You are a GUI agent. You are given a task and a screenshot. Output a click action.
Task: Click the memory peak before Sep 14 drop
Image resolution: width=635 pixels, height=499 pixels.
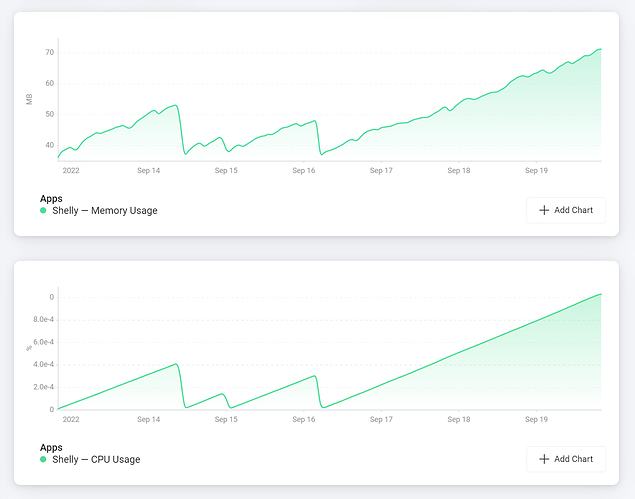176,105
